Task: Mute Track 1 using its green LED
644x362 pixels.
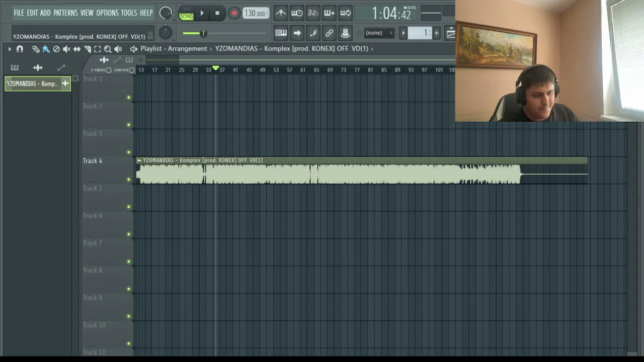Action: tap(129, 98)
